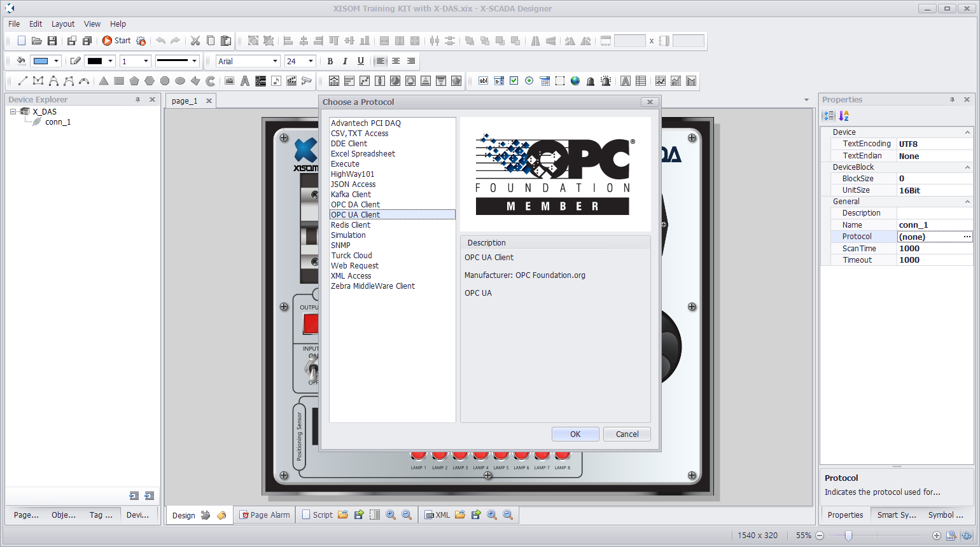
Task: Open the line width dropdown showing 1
Action: tap(146, 61)
